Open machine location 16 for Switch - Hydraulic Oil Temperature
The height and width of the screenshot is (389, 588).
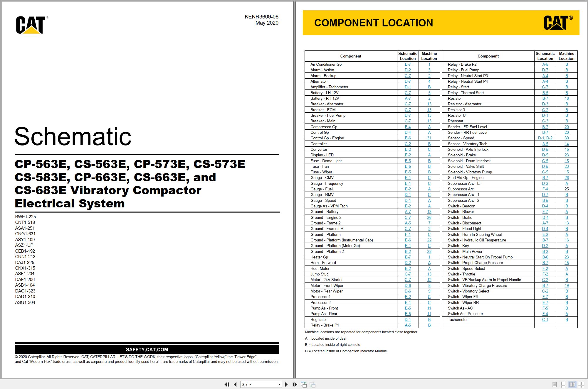(567, 240)
